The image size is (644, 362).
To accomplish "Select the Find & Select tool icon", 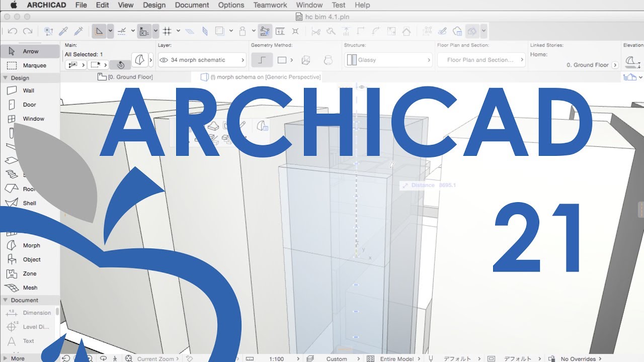I will point(49,31).
